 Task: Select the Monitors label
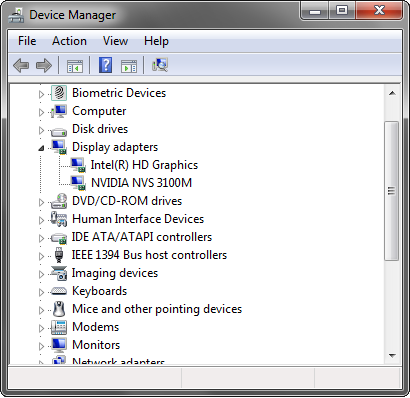pyautogui.click(x=96, y=345)
